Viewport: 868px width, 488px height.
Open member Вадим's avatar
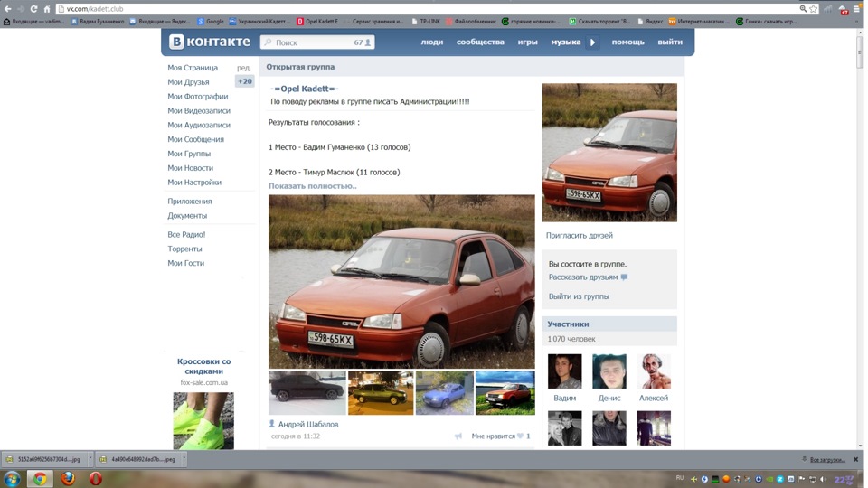coord(564,371)
